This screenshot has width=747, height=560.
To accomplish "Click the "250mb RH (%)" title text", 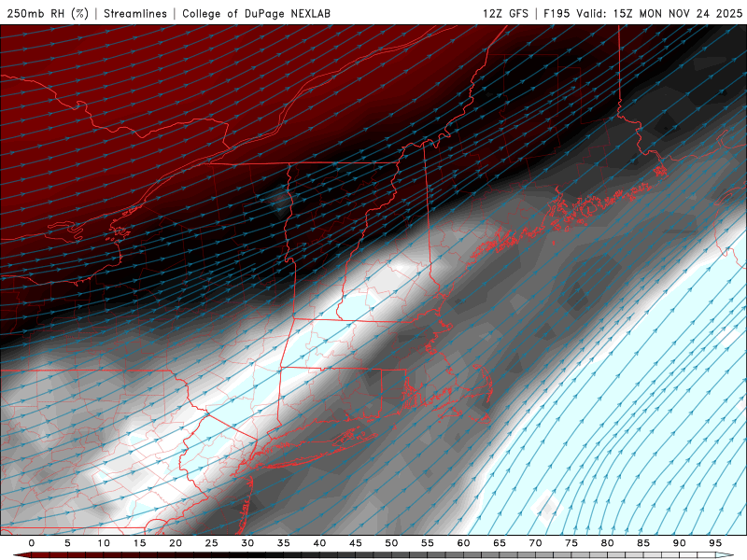I will pos(48,13).
